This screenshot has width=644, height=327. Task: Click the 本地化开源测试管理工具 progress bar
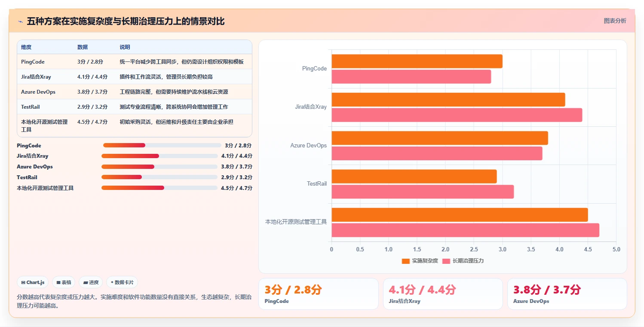(159, 188)
